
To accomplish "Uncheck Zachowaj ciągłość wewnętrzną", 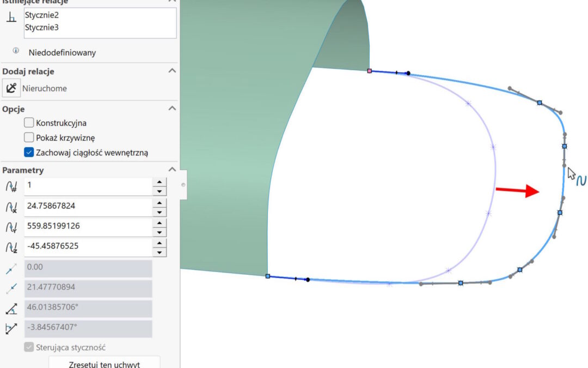I will (x=29, y=153).
